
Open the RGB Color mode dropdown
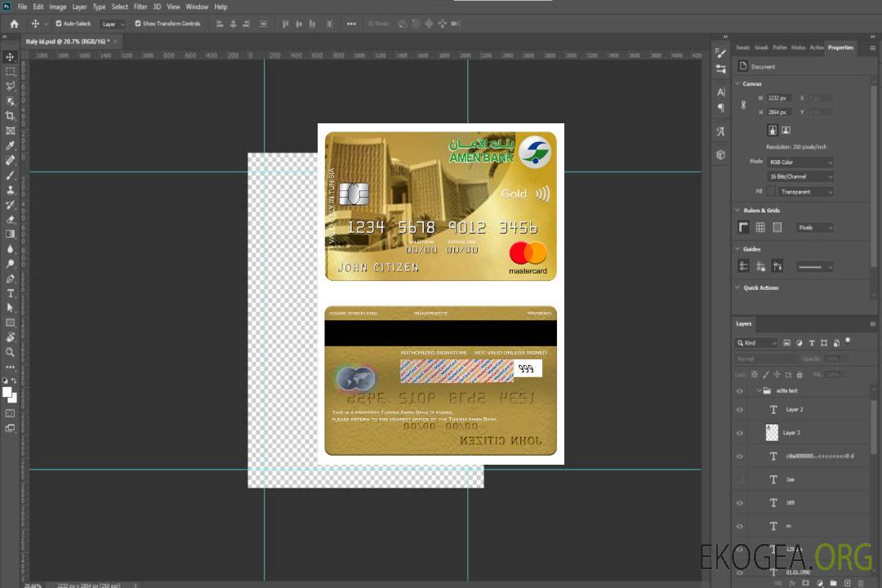(800, 162)
